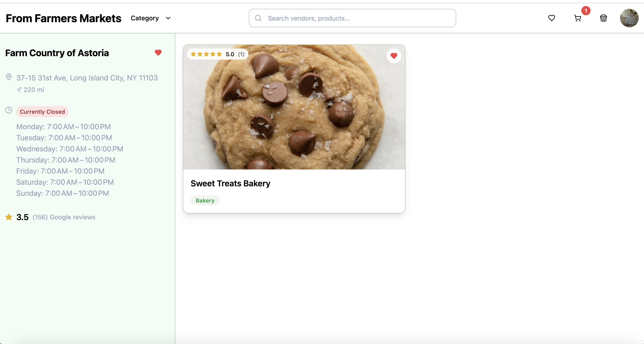The image size is (644, 344).
Task: Select the Bakery category tag
Action: [205, 201]
